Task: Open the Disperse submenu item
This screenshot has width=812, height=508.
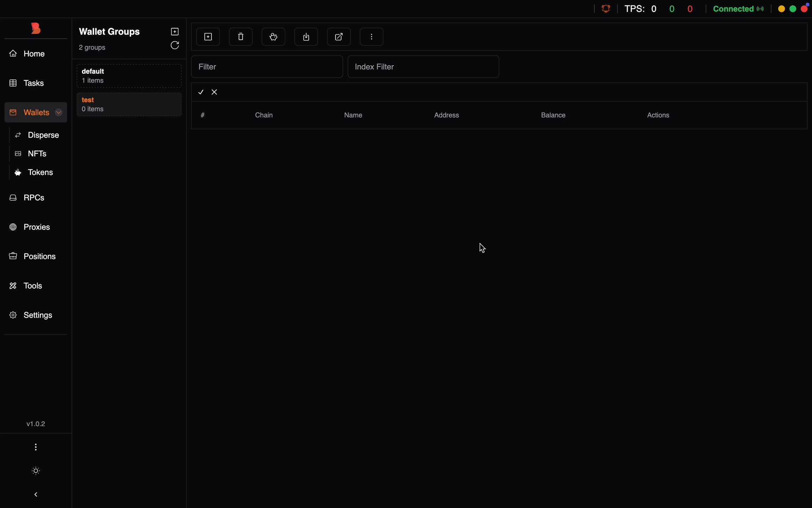Action: click(x=43, y=135)
